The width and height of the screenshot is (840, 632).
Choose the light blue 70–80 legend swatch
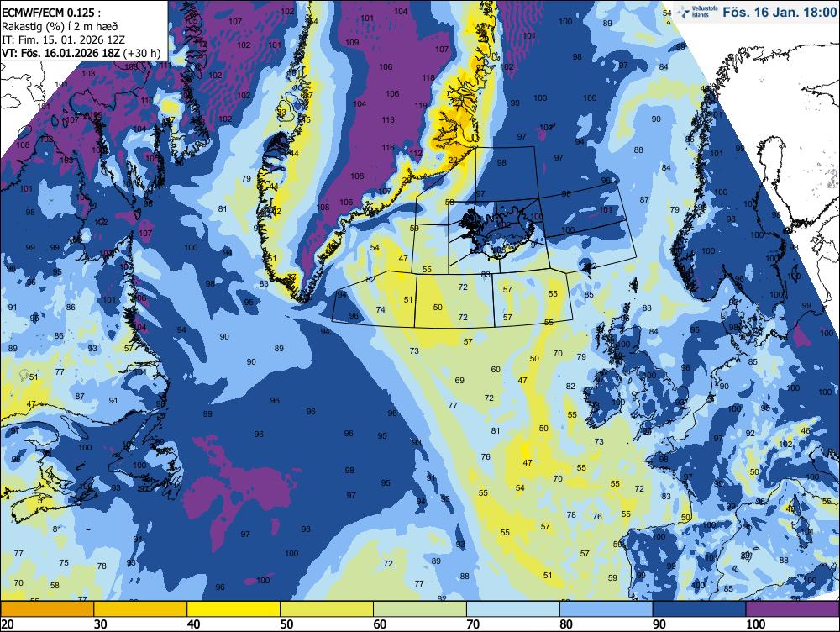click(513, 609)
